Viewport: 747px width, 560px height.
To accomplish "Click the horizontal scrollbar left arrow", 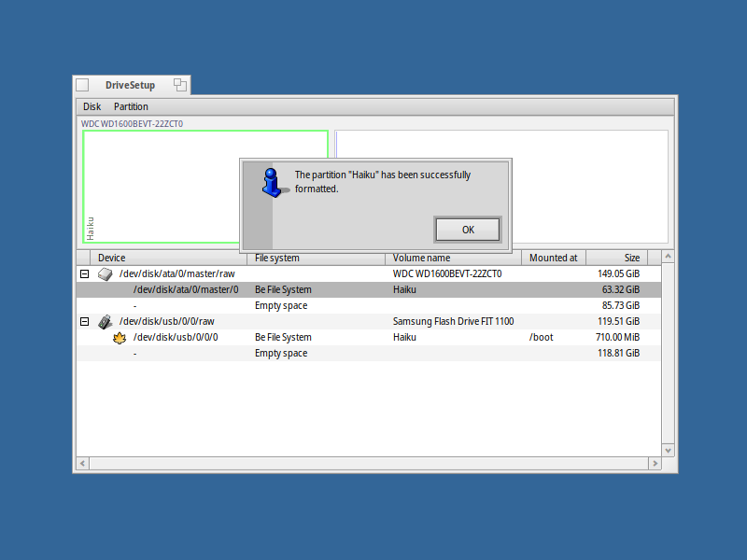I will point(83,463).
